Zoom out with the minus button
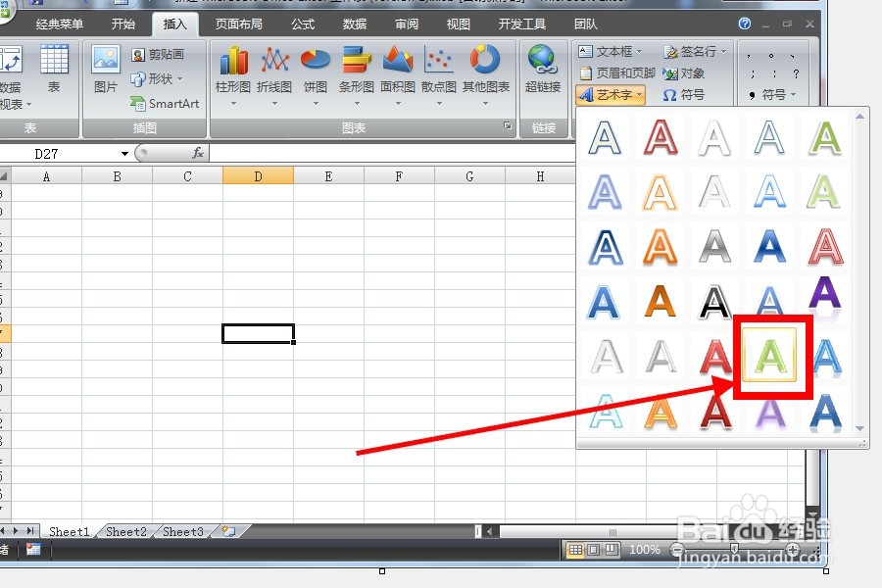Image resolution: width=882 pixels, height=588 pixels. 677,550
